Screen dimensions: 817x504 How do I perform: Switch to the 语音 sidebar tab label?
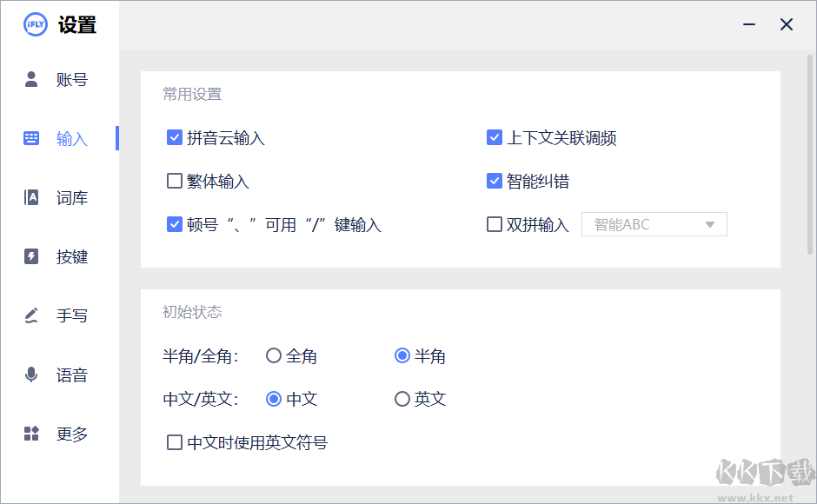[x=72, y=375]
